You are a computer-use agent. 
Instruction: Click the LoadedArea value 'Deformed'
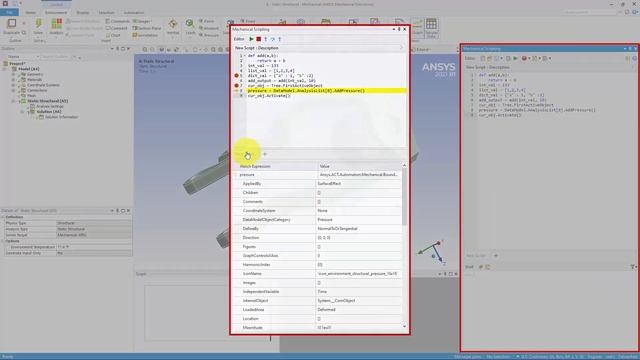click(327, 309)
